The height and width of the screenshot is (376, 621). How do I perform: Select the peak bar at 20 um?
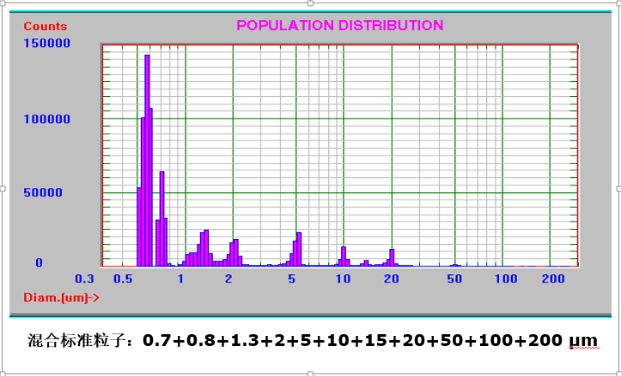click(x=392, y=258)
